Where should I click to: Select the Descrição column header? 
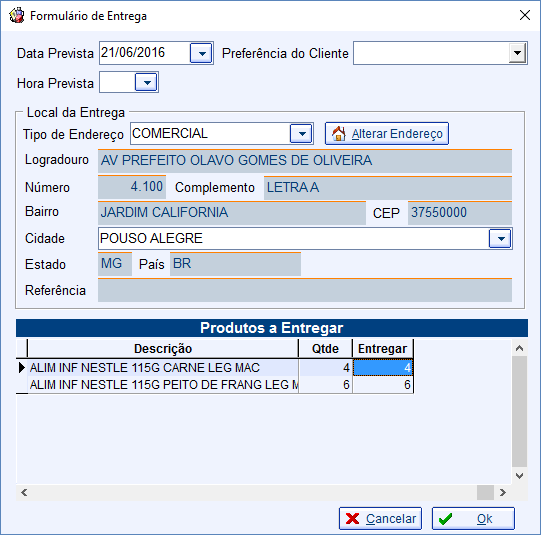coord(163,349)
